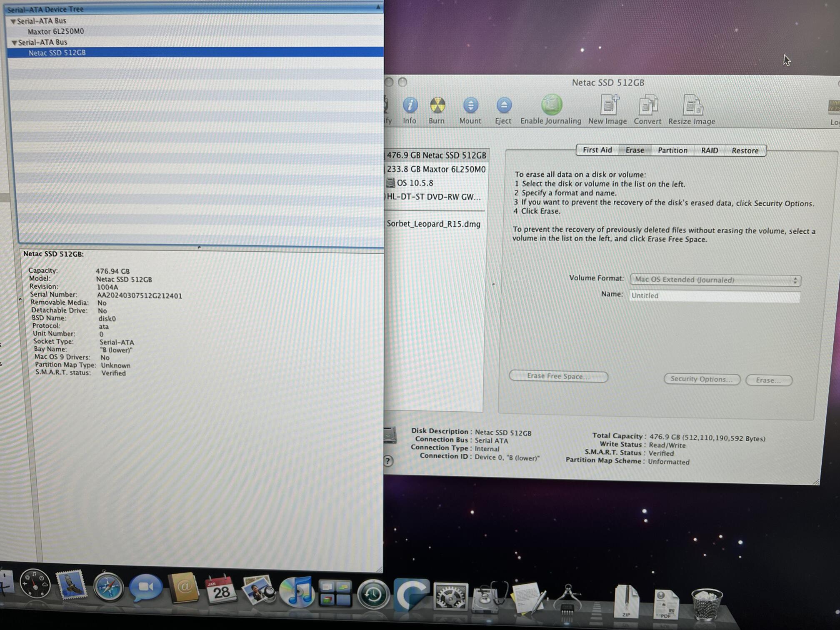Open Address Book from the Dock

click(x=183, y=588)
